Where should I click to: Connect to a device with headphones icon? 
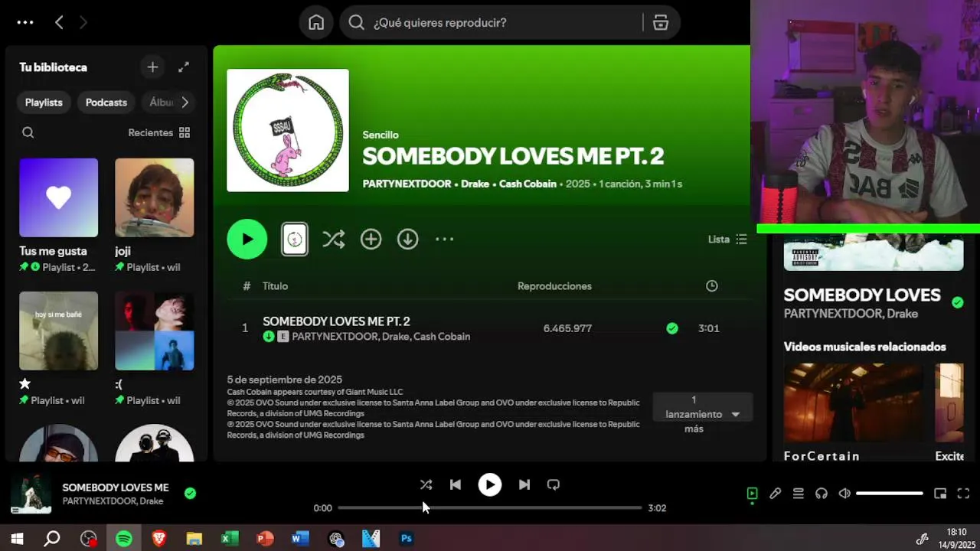[x=822, y=494]
